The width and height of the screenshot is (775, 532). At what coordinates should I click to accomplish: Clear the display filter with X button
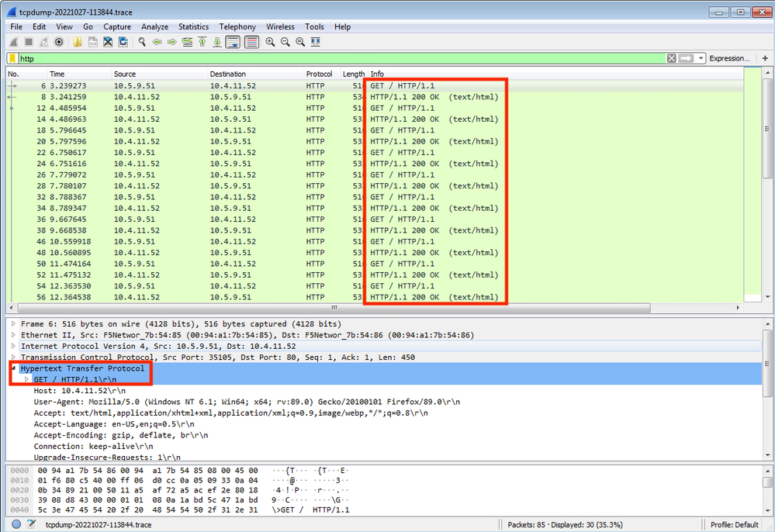point(671,58)
